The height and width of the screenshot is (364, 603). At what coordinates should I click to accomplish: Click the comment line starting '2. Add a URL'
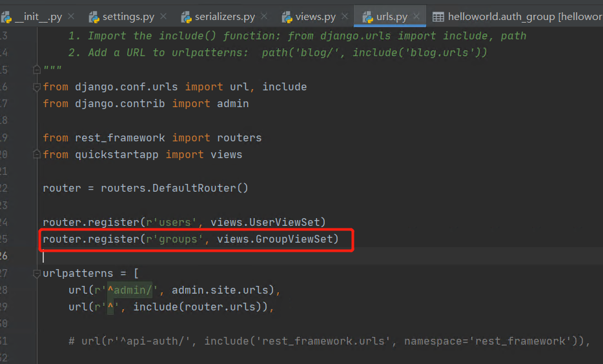coord(278,52)
